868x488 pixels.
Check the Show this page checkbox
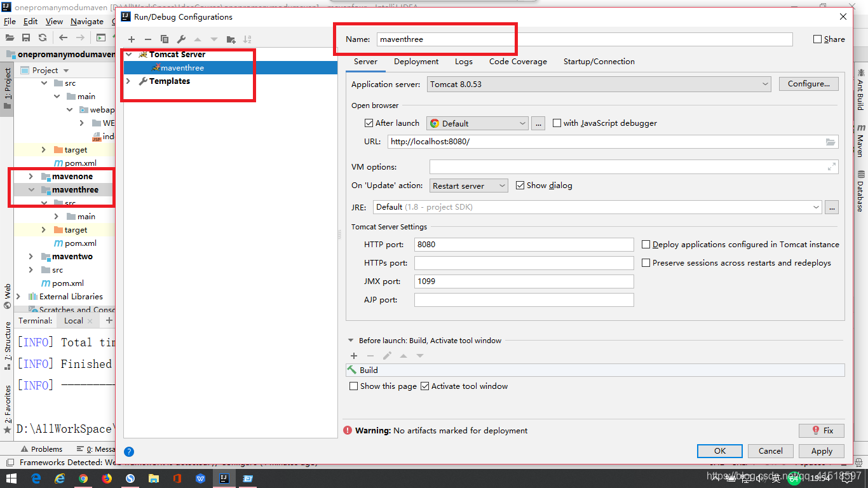click(x=354, y=386)
